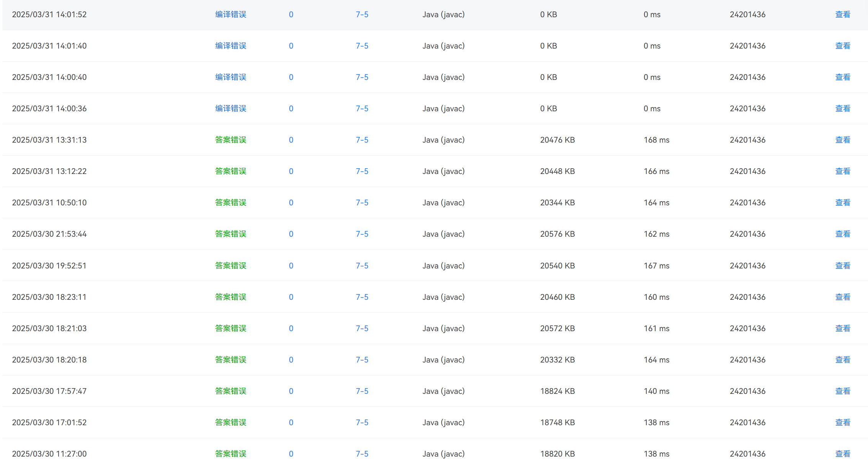Screen dimensions: 868x465
Task: Click 编译错误 status of 14:01:40 submission
Action: [x=230, y=46]
